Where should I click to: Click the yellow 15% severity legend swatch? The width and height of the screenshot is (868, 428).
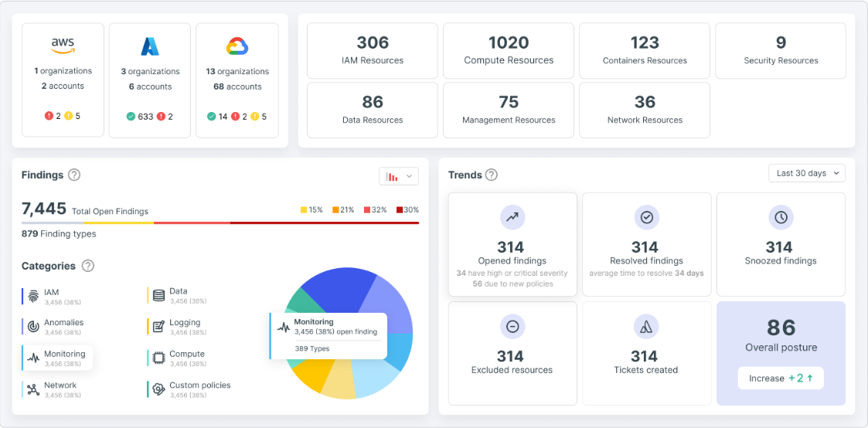[304, 210]
